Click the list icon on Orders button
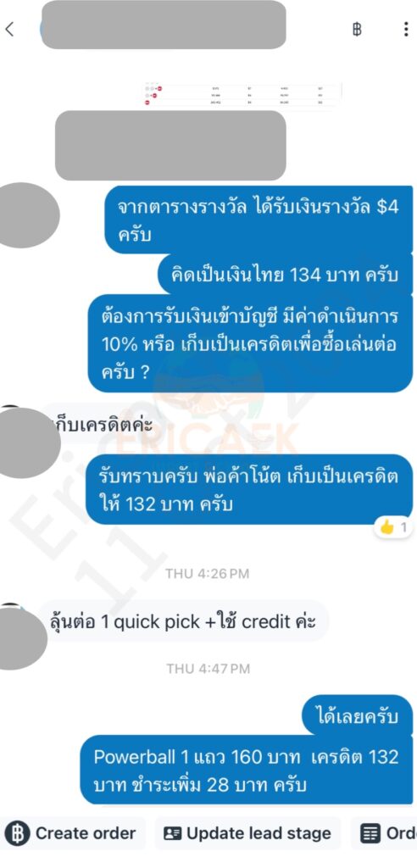 369,833
